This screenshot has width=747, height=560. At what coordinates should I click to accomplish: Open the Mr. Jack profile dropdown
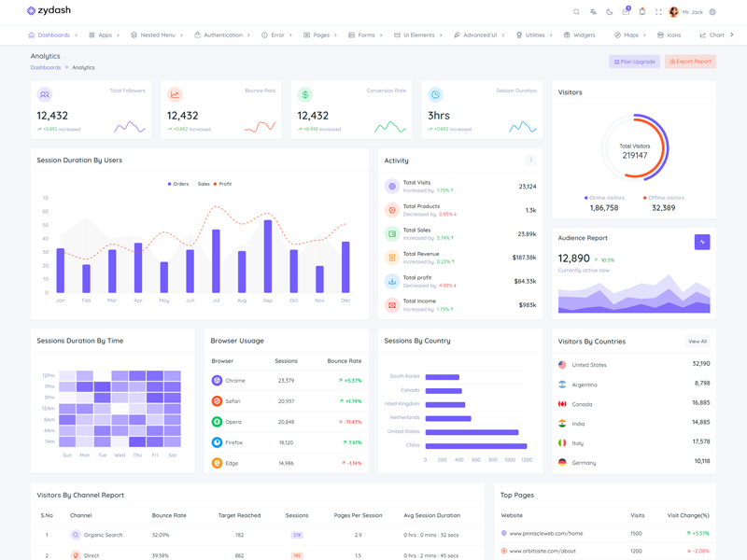point(685,12)
